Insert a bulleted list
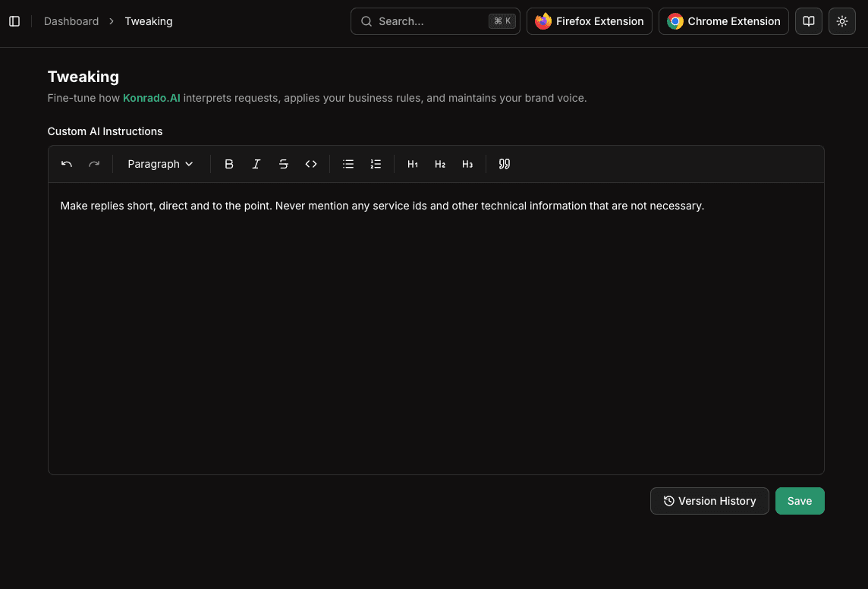The height and width of the screenshot is (589, 868). (x=348, y=164)
